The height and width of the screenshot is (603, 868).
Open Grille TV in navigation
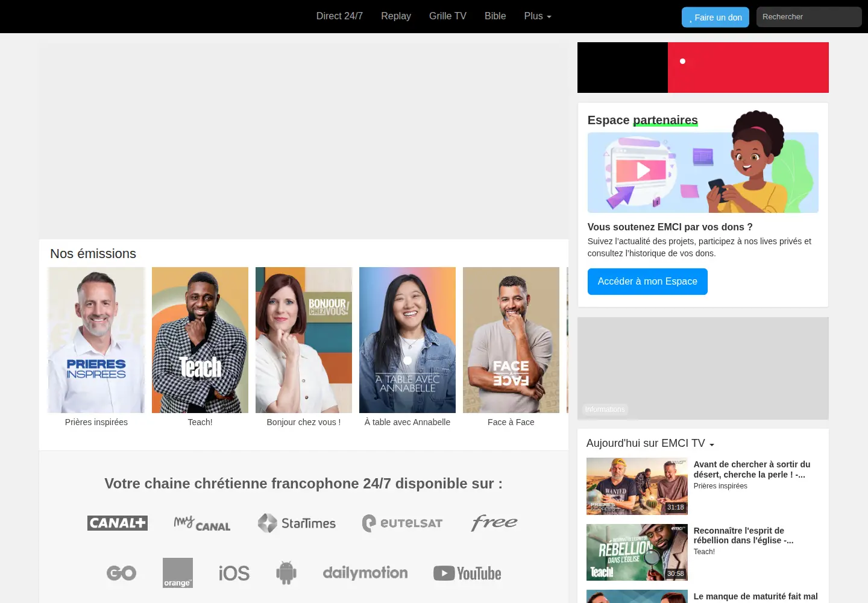click(x=448, y=16)
